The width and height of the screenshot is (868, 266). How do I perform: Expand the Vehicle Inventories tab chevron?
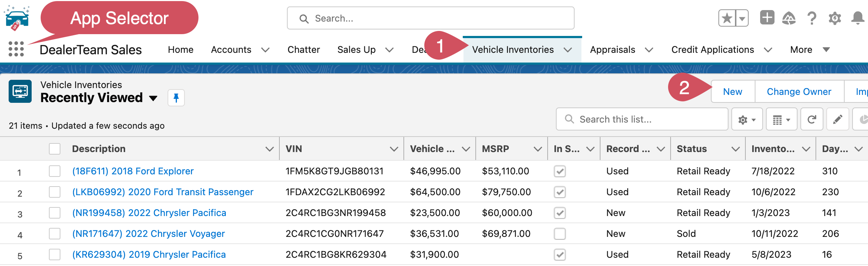[x=568, y=50]
